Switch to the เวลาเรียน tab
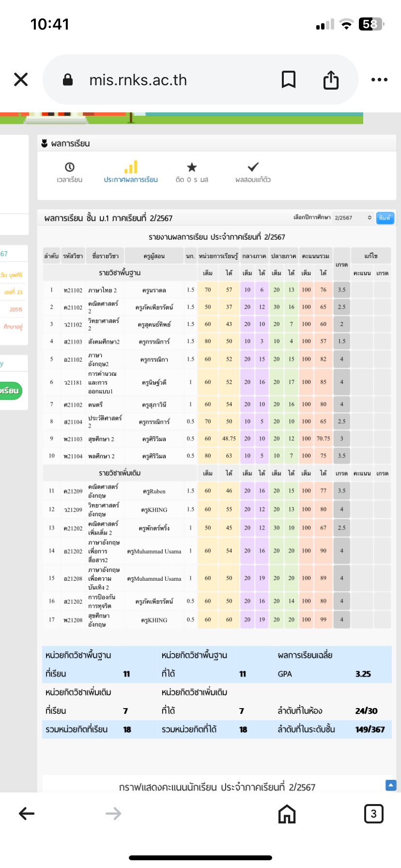The width and height of the screenshot is (401, 868). (x=69, y=172)
